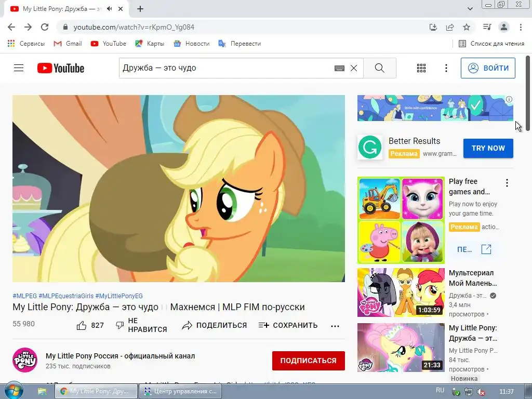532x399 pixels.
Task: Open the Мультсериал Мой Малень... title
Action: coord(473,278)
